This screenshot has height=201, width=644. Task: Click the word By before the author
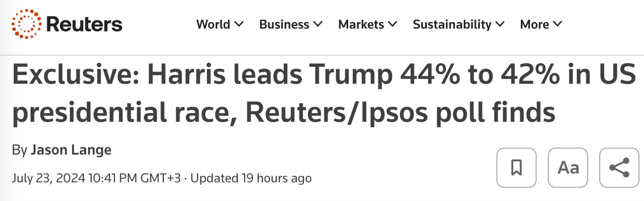19,150
